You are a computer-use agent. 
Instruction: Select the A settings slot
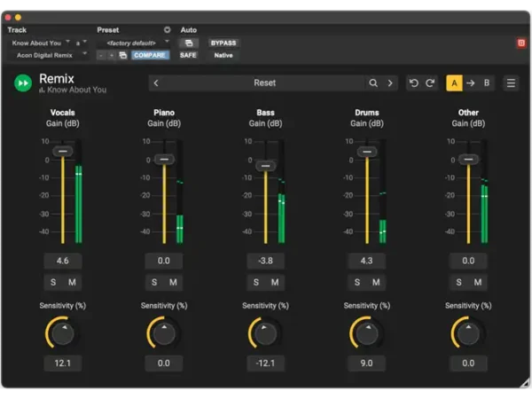[x=454, y=83]
